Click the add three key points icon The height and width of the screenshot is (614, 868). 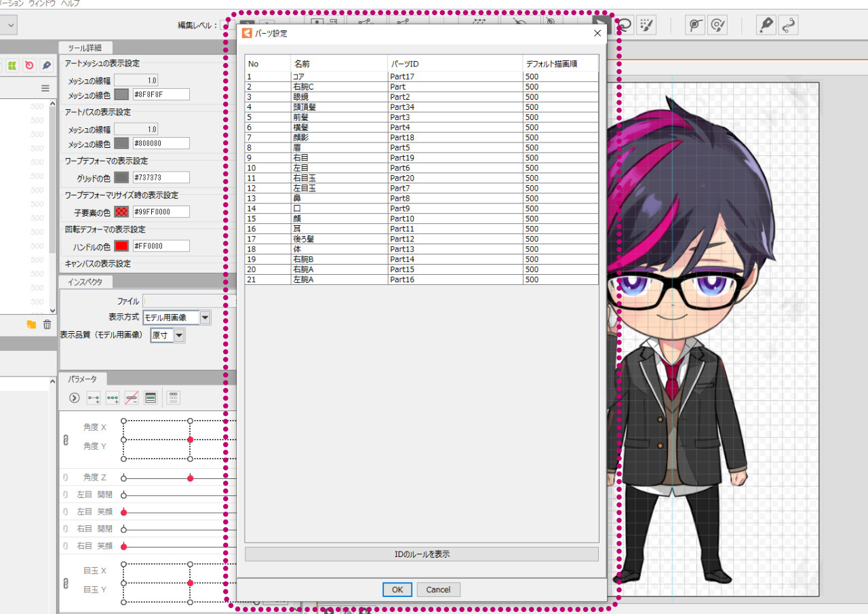[113, 398]
